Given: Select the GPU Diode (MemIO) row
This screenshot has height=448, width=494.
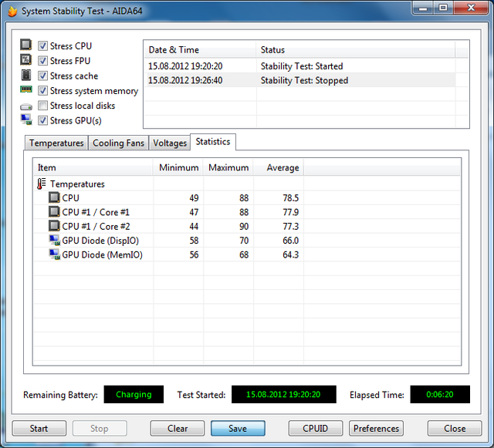Looking at the screenshot, I should pyautogui.click(x=102, y=255).
